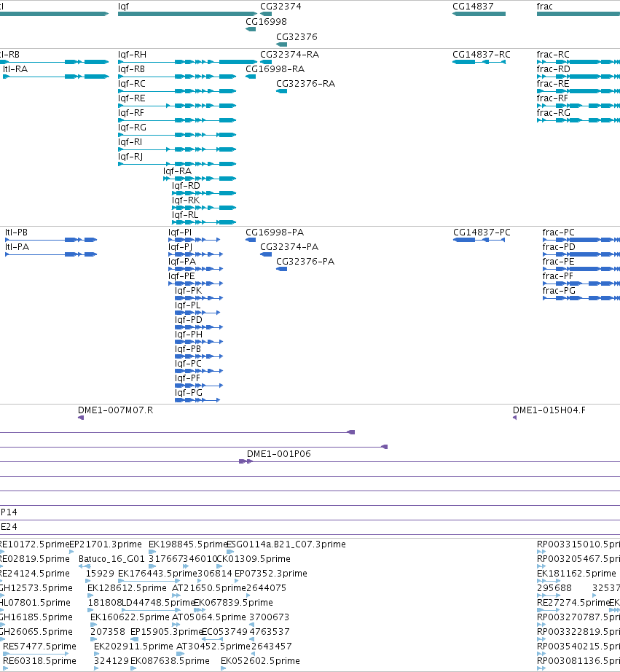620x672 pixels.
Task: Select CG32374-PA protein label
Action: pyautogui.click(x=289, y=247)
